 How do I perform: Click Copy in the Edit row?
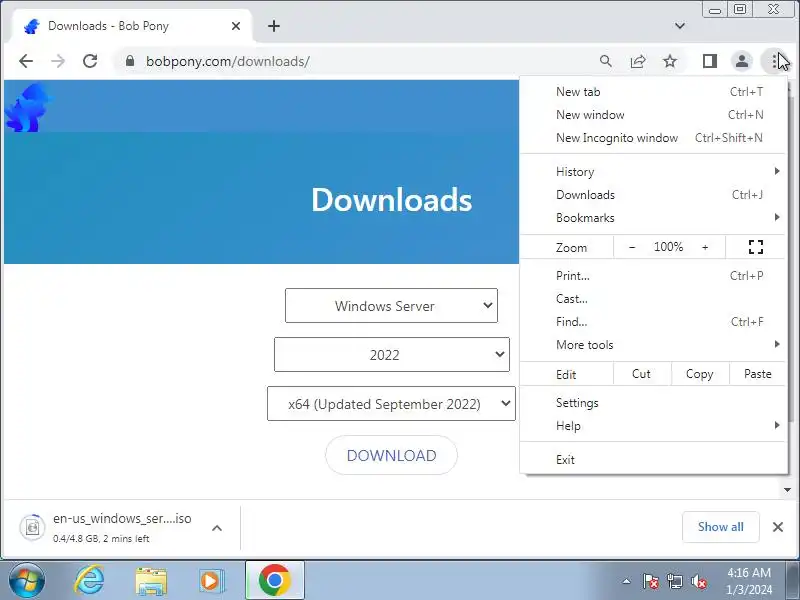point(699,374)
